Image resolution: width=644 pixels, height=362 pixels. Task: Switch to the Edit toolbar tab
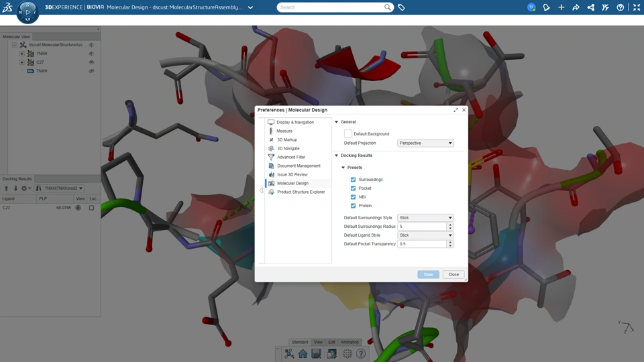[x=331, y=342]
